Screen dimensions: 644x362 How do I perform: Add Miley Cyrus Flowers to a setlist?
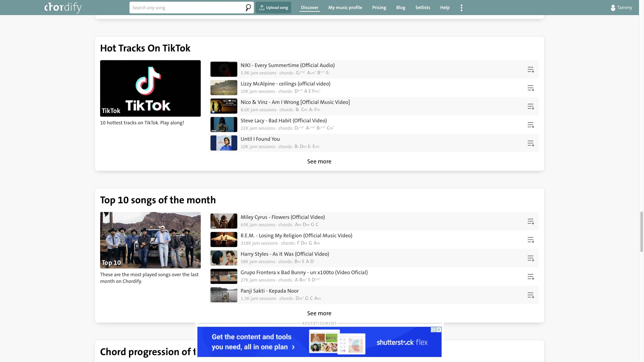[531, 221]
